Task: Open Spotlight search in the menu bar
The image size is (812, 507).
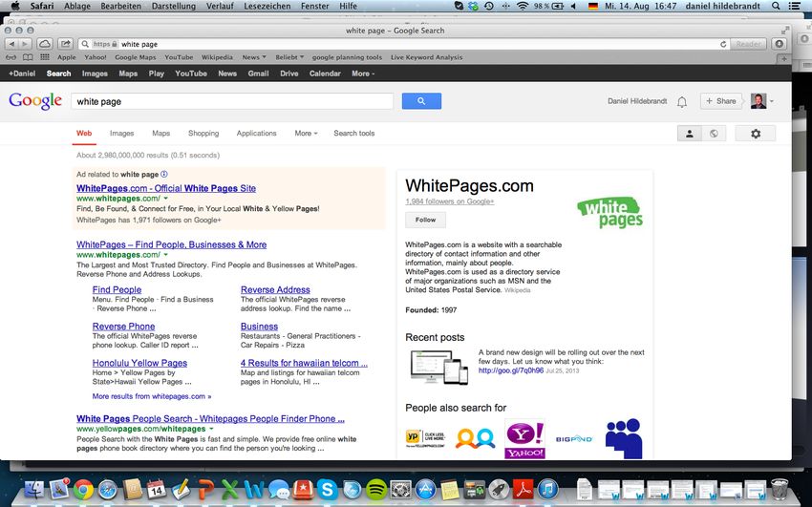Action: (x=776, y=7)
